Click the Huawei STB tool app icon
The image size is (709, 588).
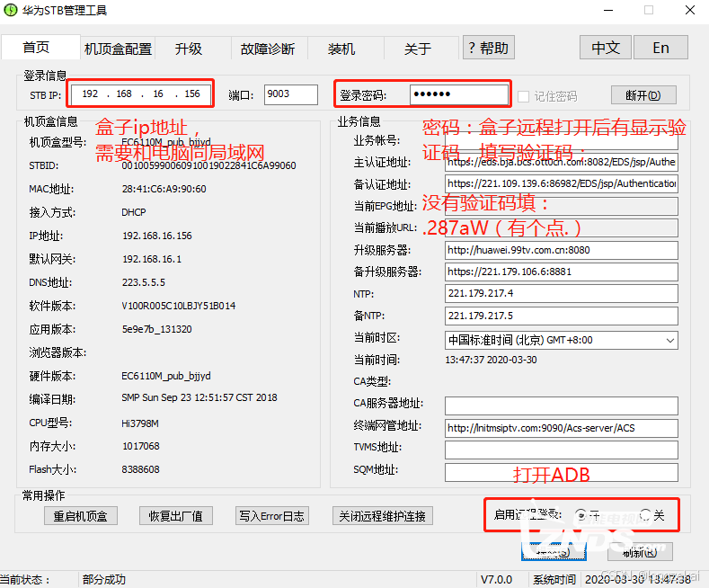click(11, 10)
